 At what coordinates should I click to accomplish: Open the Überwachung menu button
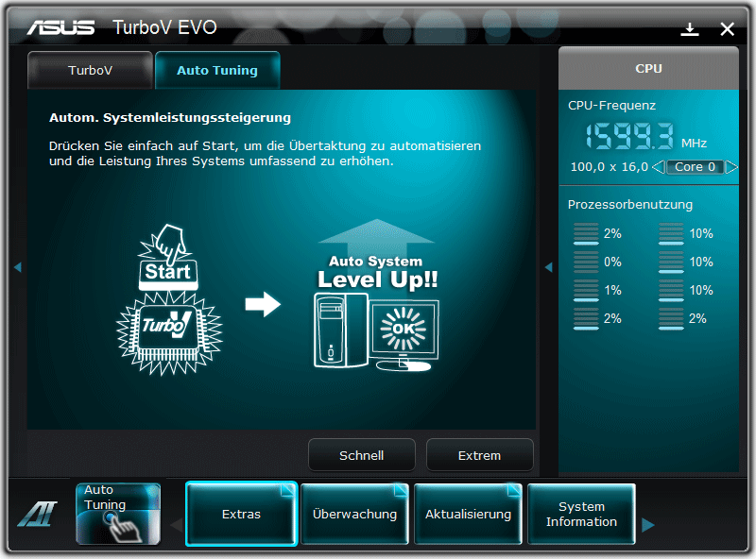tap(355, 514)
